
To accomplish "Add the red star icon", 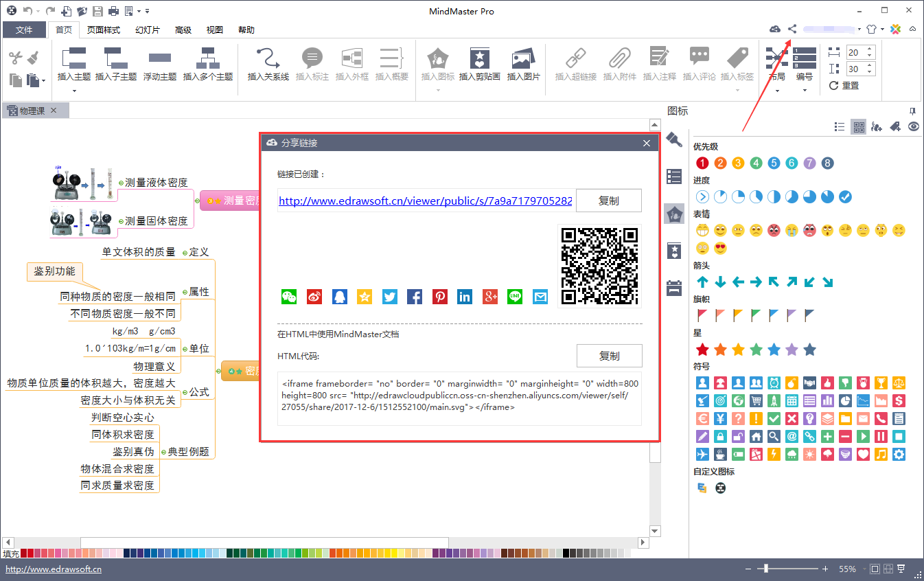I will point(702,350).
